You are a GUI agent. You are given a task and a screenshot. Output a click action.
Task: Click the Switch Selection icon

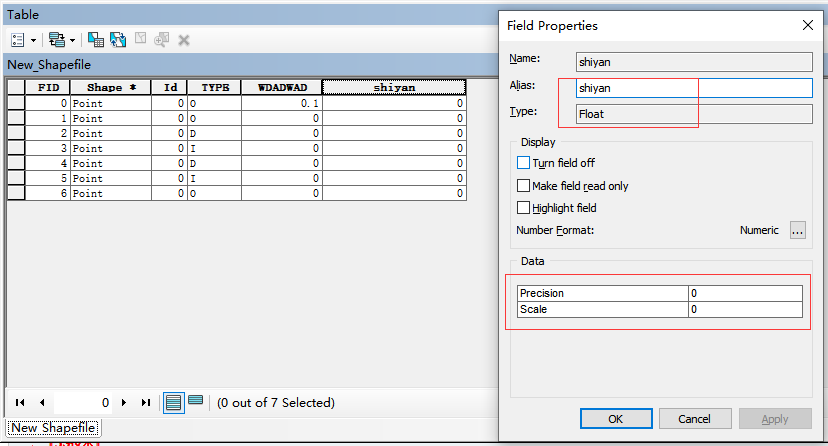pyautogui.click(x=118, y=40)
